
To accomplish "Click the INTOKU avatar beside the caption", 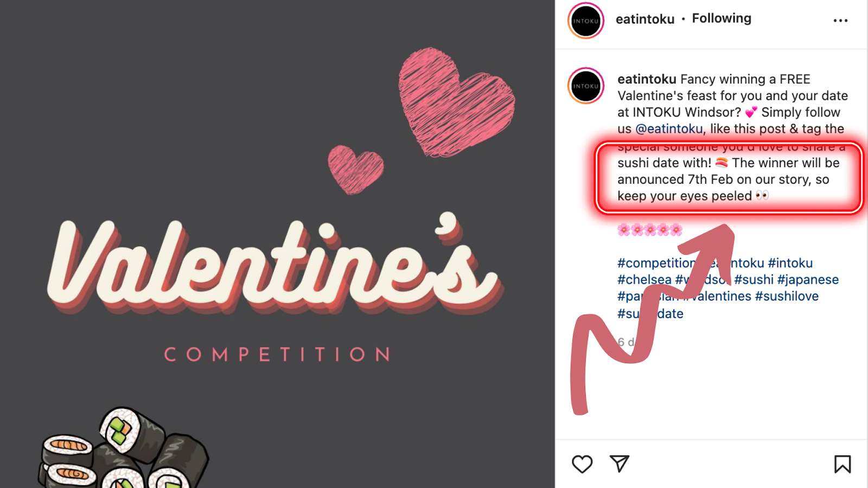I will 586,86.
